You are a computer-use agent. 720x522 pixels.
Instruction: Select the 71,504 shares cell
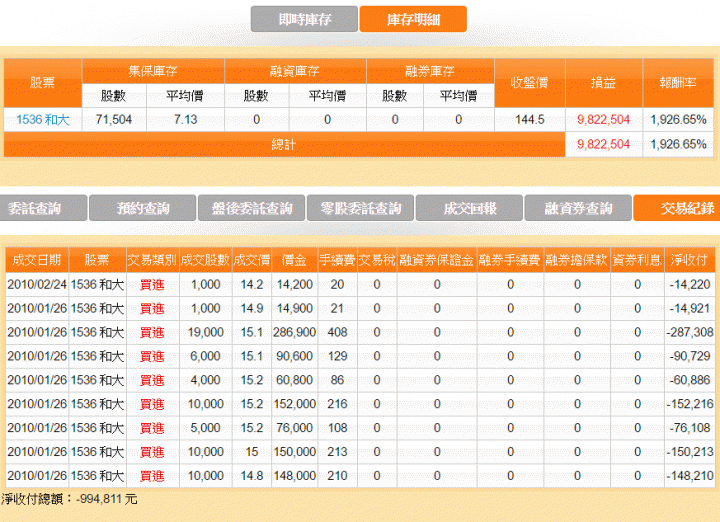click(x=114, y=120)
